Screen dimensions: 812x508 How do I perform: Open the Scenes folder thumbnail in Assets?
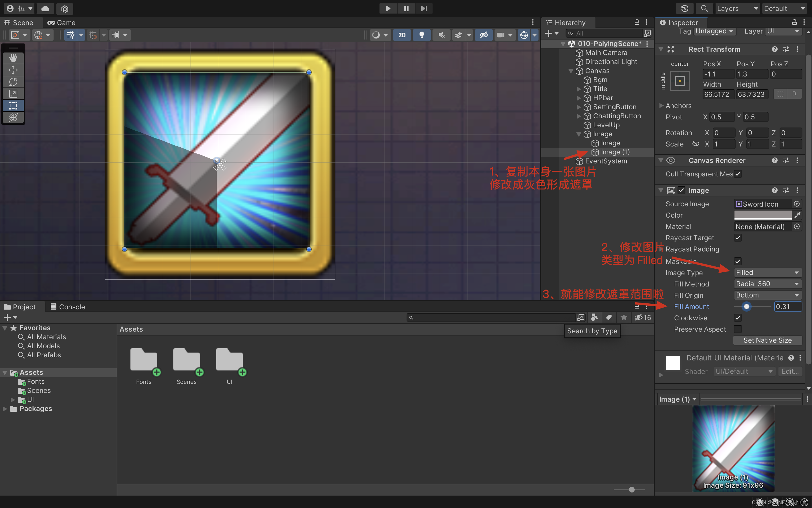(x=187, y=362)
